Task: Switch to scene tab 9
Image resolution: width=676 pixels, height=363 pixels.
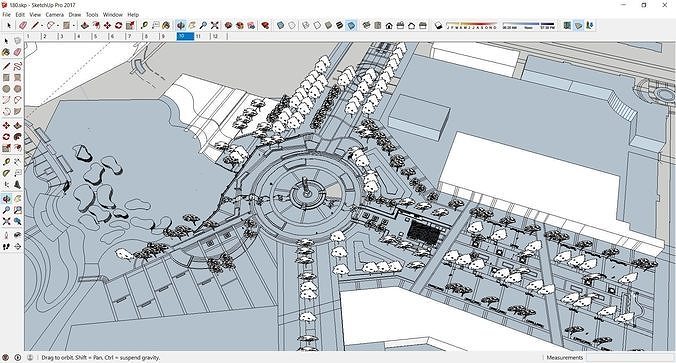Action: pyautogui.click(x=167, y=36)
